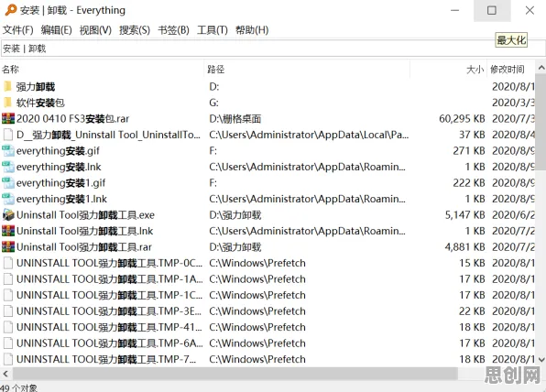The height and width of the screenshot is (392, 546).
Task: Click file icon of the TMP-1A prefetch entry
Action: pyautogui.click(x=8, y=278)
